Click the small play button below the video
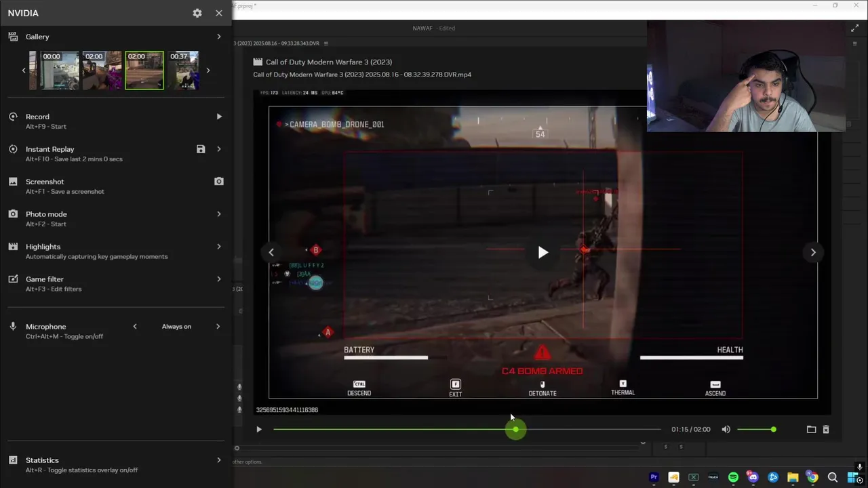 pyautogui.click(x=258, y=429)
